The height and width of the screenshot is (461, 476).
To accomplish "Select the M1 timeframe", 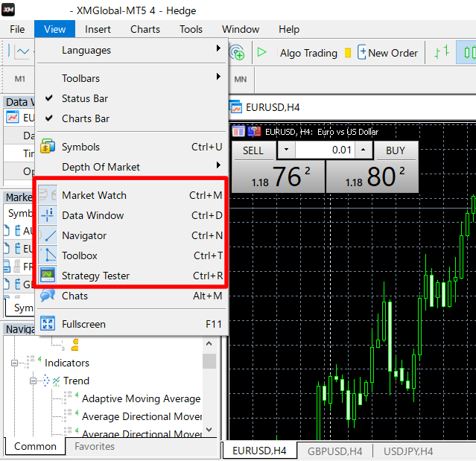I will point(19,79).
